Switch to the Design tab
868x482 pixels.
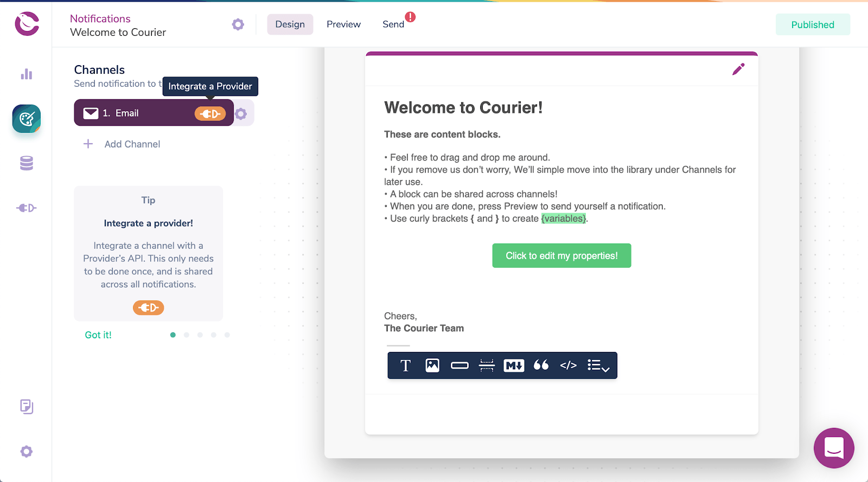pyautogui.click(x=290, y=24)
